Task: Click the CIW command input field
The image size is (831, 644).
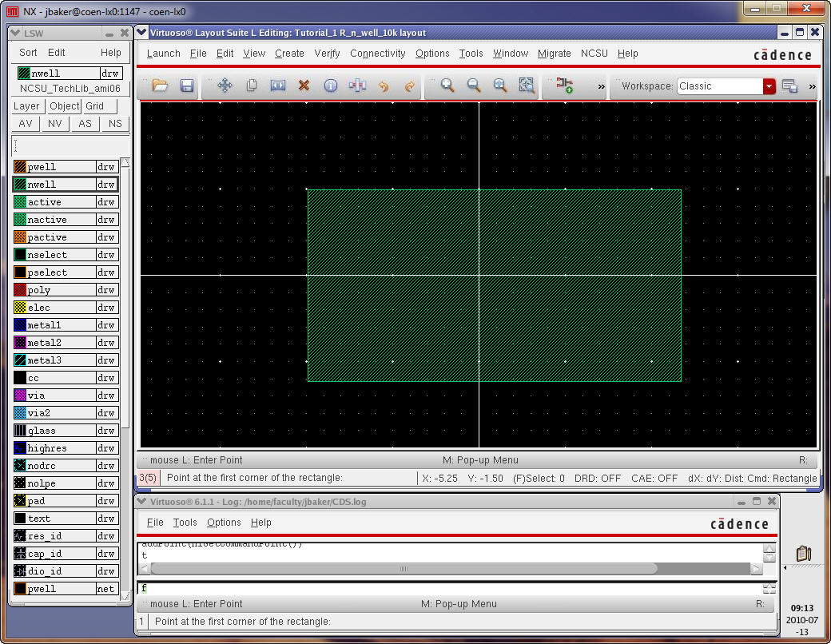Action: [x=447, y=588]
